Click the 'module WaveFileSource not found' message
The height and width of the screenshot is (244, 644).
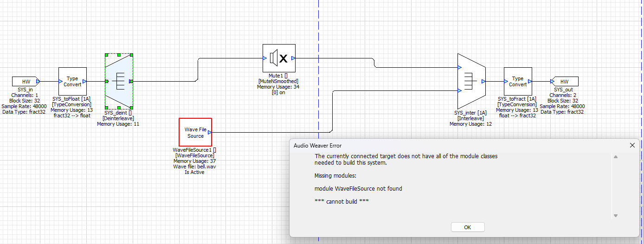pyautogui.click(x=358, y=189)
